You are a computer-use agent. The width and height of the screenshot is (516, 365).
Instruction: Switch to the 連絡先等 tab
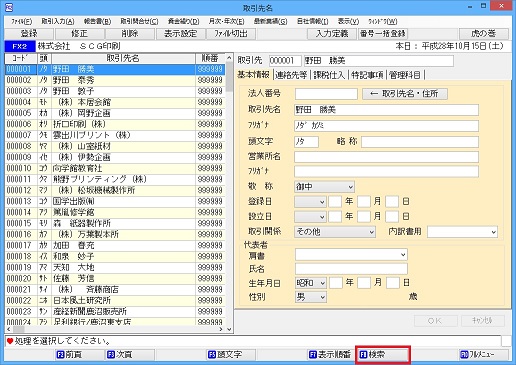(291, 75)
